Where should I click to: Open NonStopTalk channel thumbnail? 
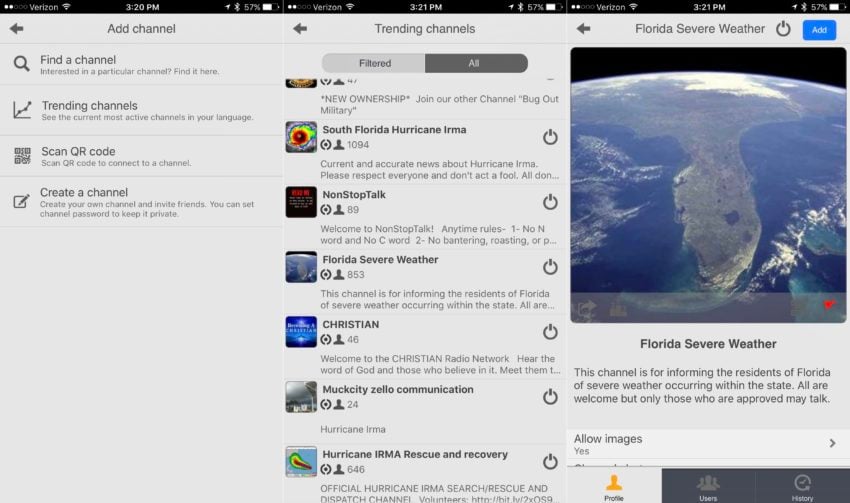(x=301, y=202)
